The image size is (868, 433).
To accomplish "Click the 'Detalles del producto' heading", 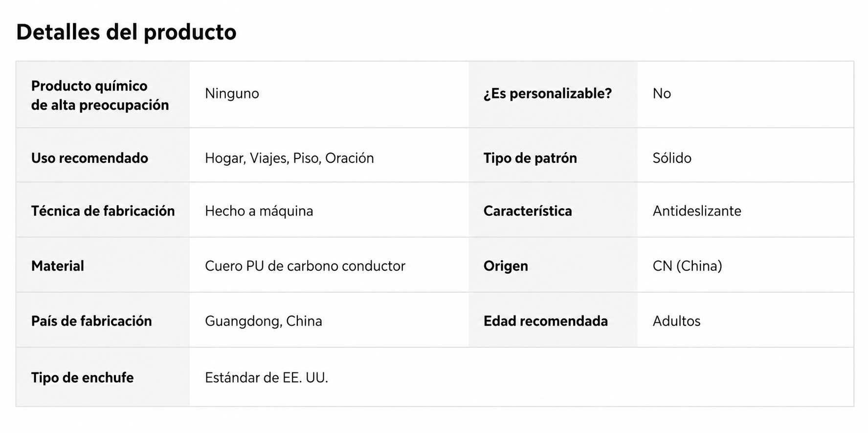I will (126, 32).
